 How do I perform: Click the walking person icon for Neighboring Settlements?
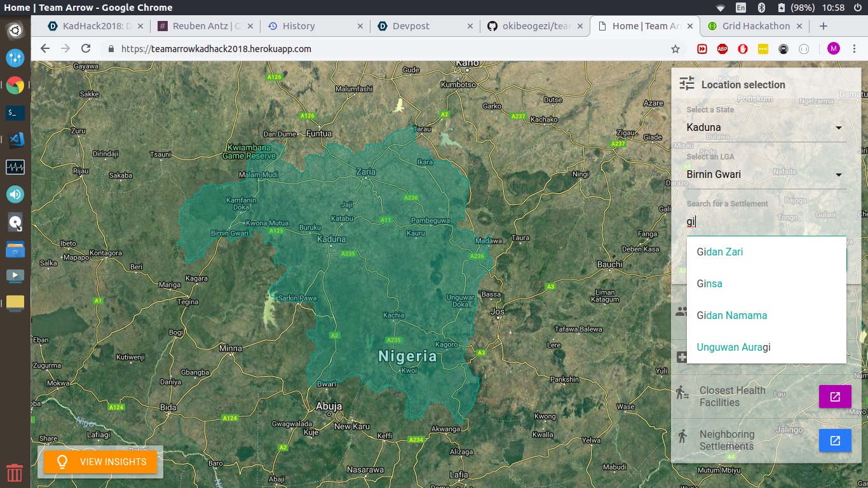click(682, 436)
